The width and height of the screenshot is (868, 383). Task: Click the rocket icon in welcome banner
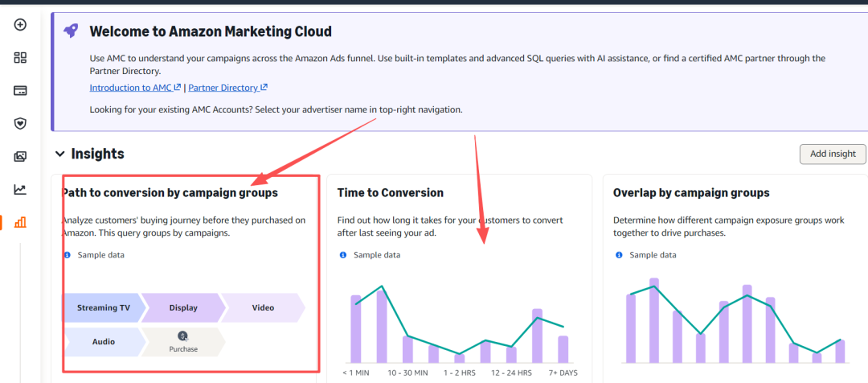tap(71, 31)
